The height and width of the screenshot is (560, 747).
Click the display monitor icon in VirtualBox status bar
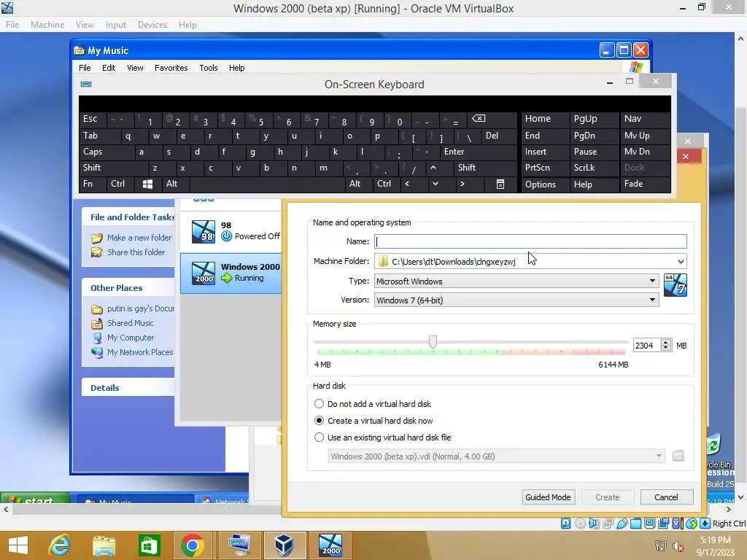coord(649,524)
